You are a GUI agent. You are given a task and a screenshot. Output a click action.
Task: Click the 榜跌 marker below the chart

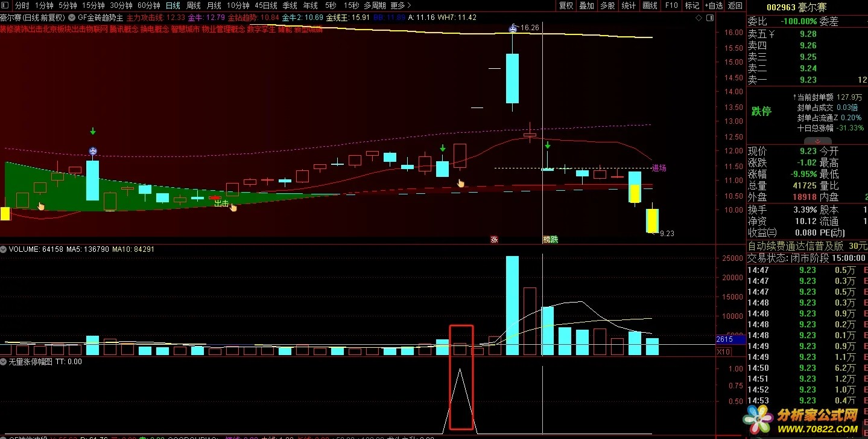pyautogui.click(x=550, y=239)
